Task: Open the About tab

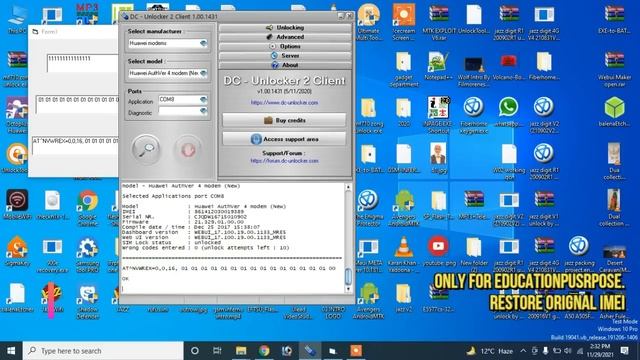Action: (285, 65)
